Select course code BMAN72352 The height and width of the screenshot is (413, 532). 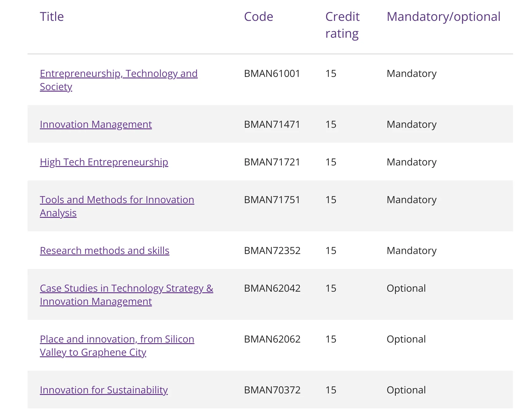pyautogui.click(x=272, y=251)
